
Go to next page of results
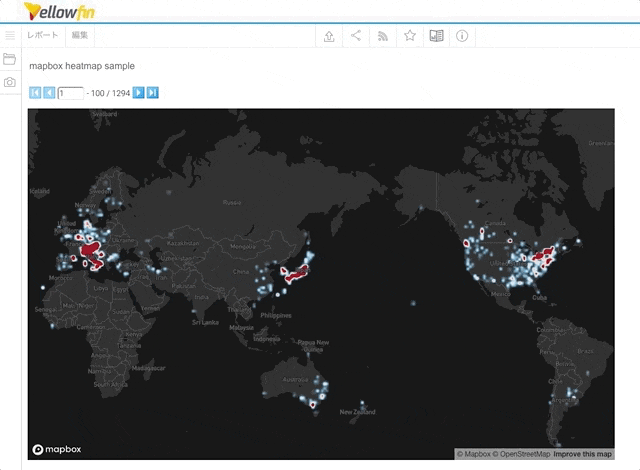138,93
